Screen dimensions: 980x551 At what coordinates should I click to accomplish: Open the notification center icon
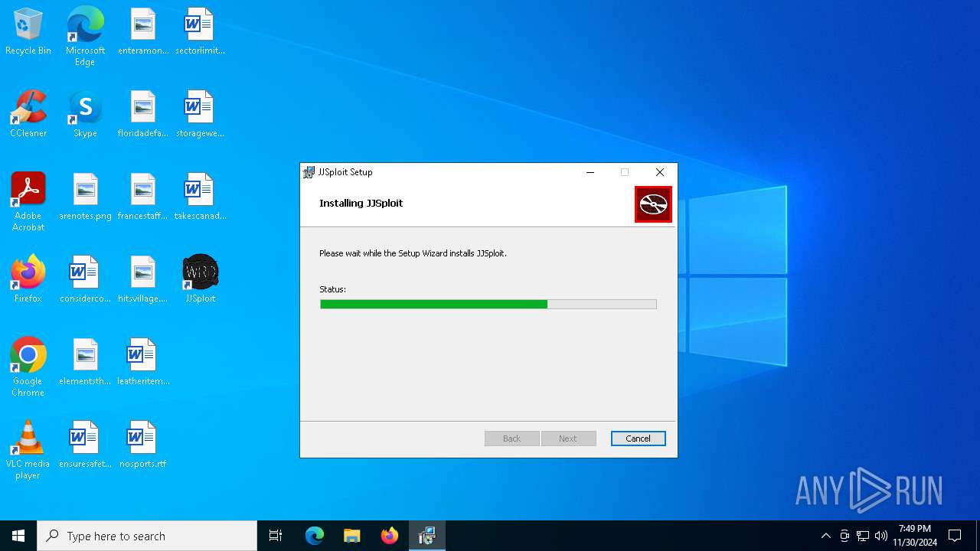tap(955, 536)
